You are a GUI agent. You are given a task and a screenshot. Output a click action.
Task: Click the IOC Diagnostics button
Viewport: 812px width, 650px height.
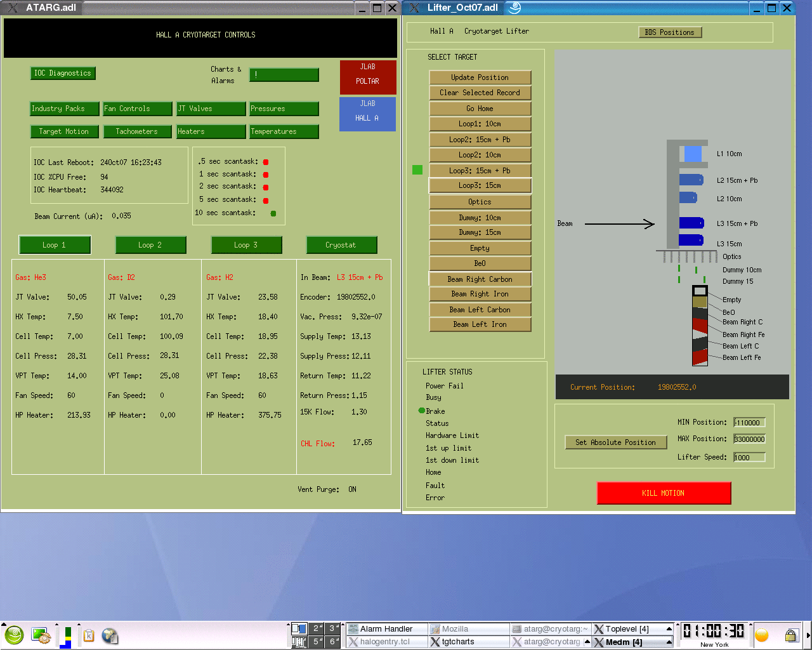click(x=63, y=73)
